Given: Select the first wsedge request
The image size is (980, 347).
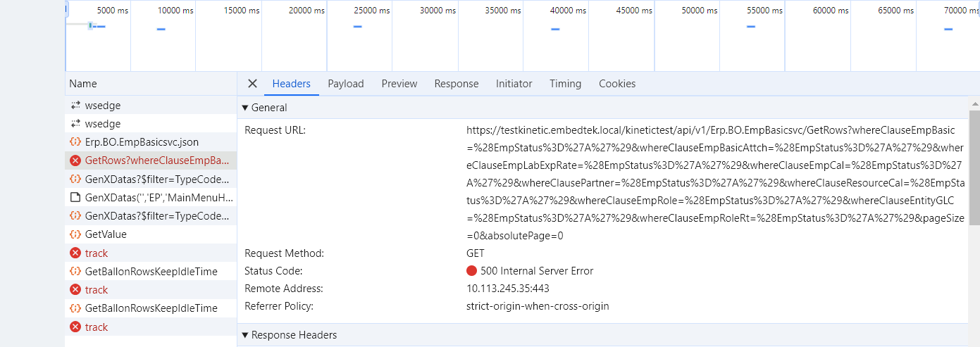Looking at the screenshot, I should tap(151, 106).
